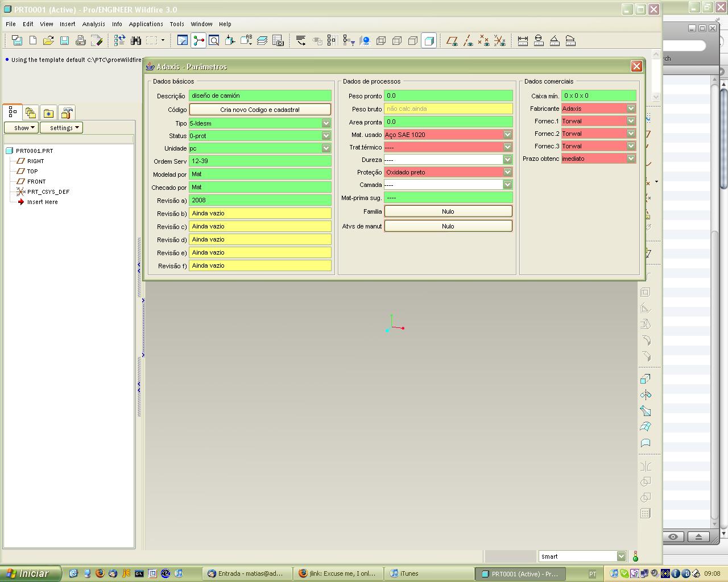This screenshot has width=728, height=582.
Task: Close the Adaxis - Parâmetros dialog
Action: (637, 66)
